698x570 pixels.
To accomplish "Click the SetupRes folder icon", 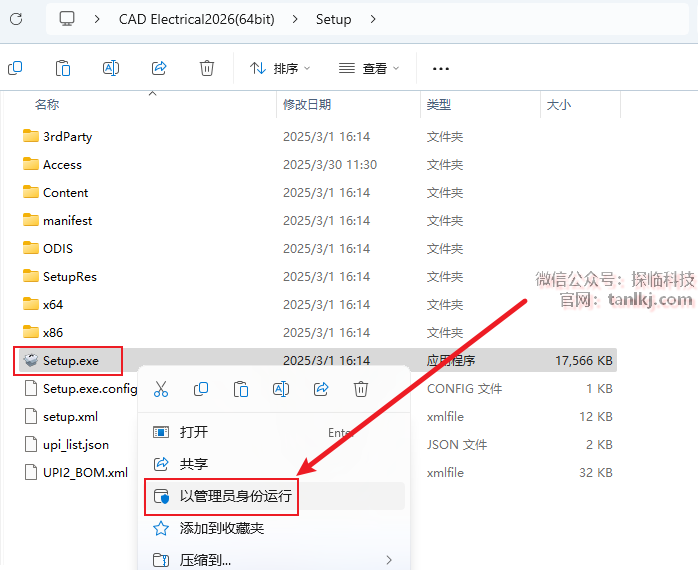I will coord(31,276).
